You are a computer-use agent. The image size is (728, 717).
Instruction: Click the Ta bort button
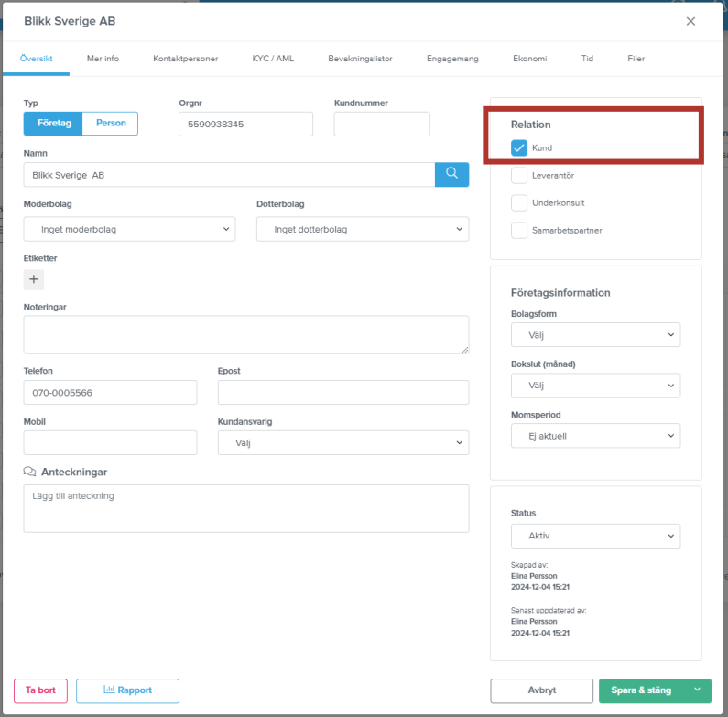click(40, 690)
